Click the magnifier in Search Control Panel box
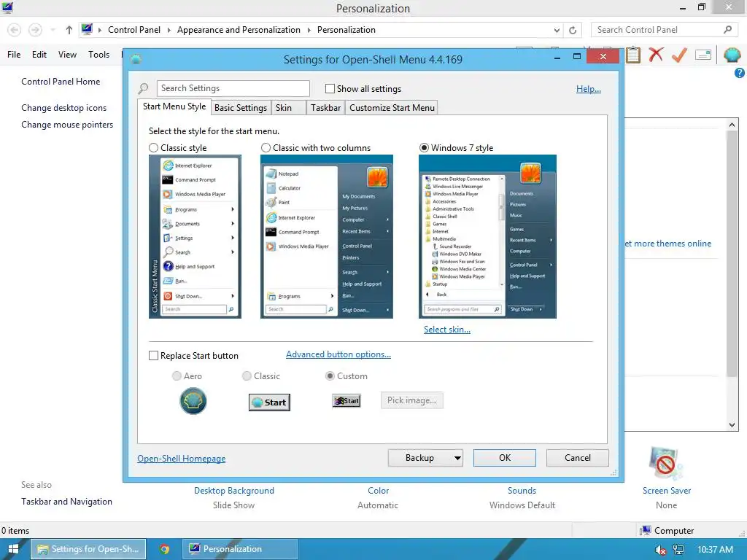Image resolution: width=747 pixels, height=560 pixels. tap(727, 29)
